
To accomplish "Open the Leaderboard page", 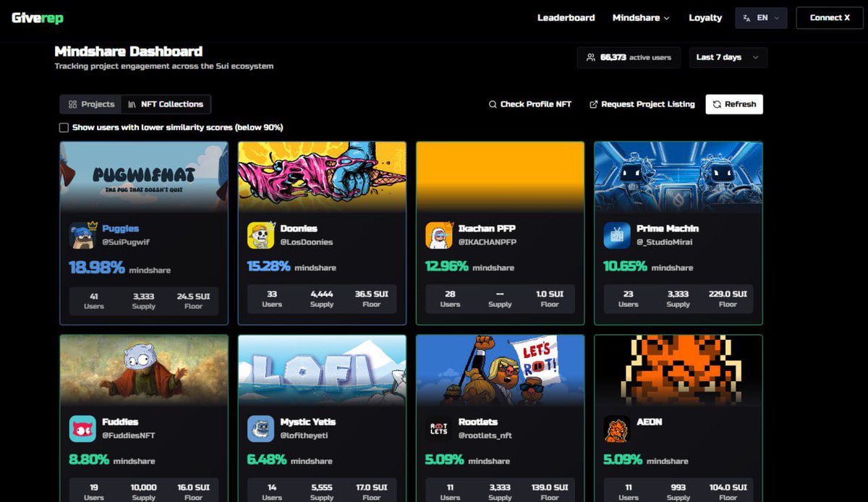I will coord(566,18).
